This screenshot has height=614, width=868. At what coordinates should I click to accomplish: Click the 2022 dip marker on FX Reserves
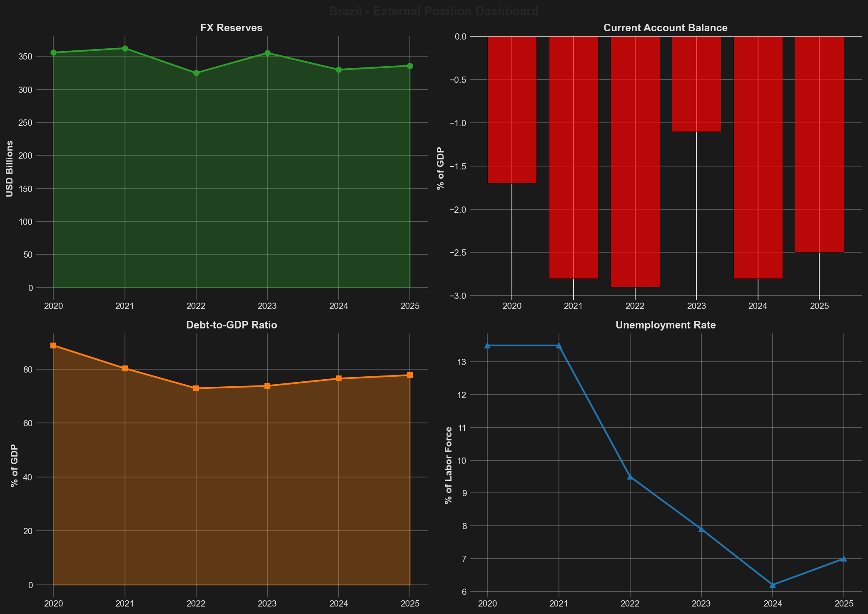(x=196, y=73)
